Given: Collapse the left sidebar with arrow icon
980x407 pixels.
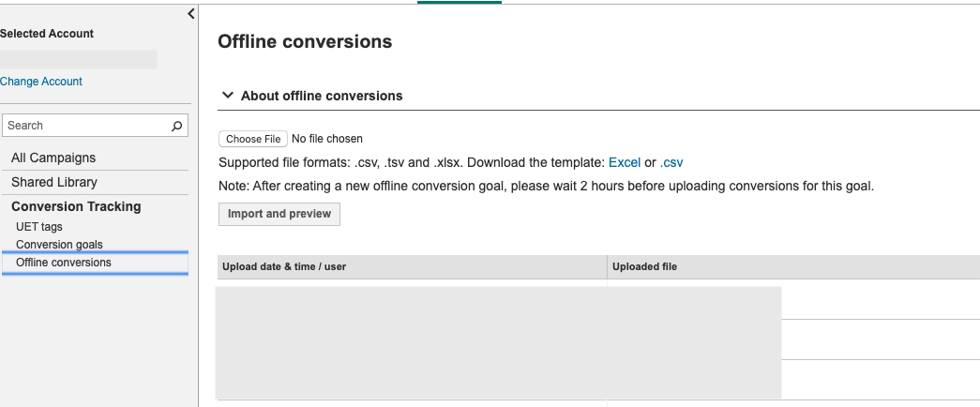Looking at the screenshot, I should point(191,14).
